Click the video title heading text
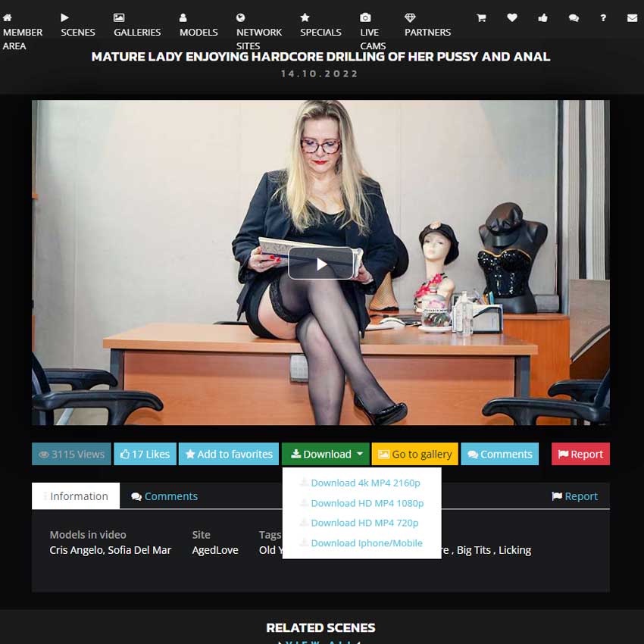Viewport: 644px width, 644px height. coord(320,57)
